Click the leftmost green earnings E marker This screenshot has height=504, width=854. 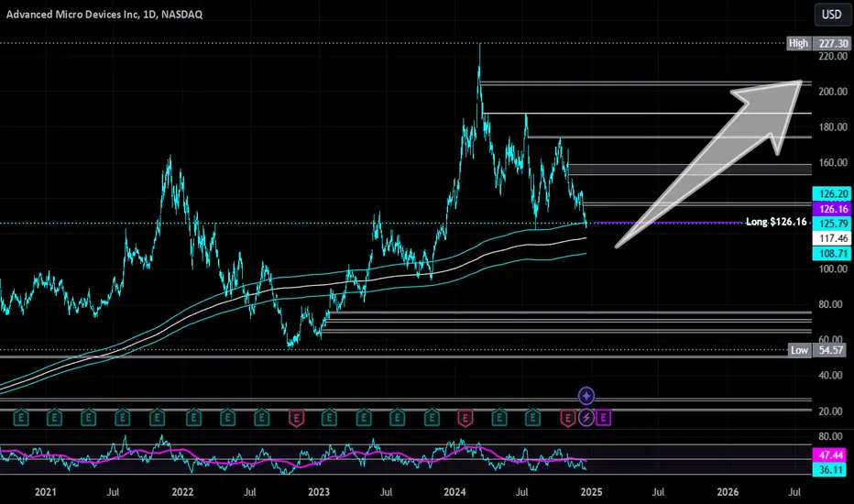click(21, 418)
